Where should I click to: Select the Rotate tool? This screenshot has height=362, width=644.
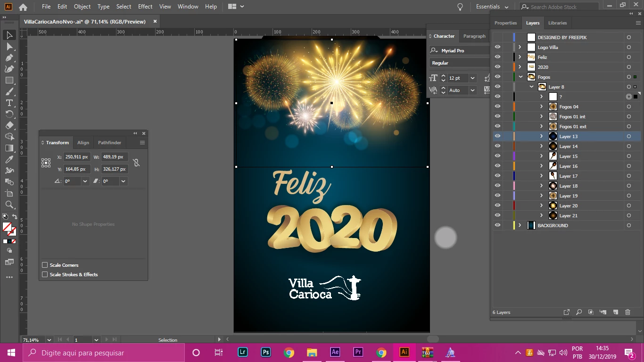pos(9,114)
